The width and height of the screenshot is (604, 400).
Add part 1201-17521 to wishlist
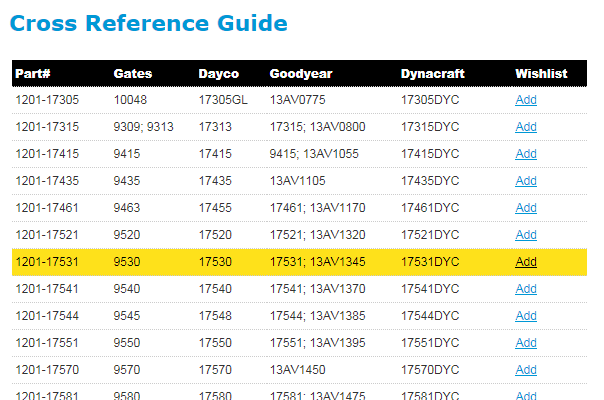pos(526,235)
